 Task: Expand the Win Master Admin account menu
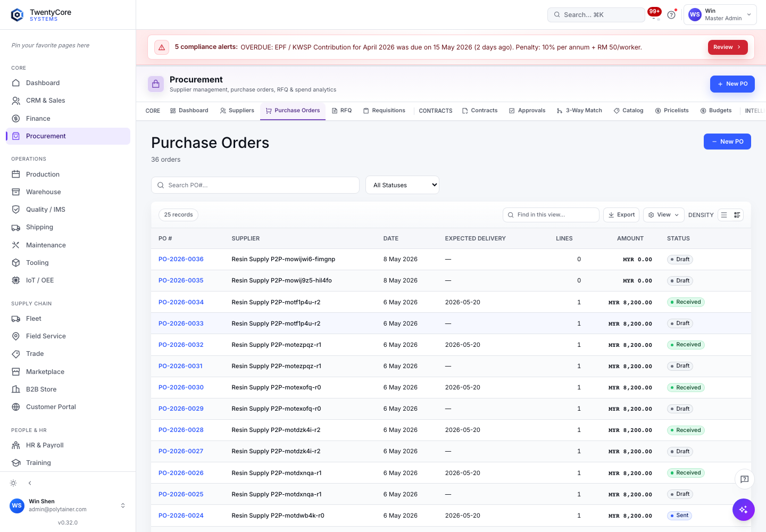point(720,15)
